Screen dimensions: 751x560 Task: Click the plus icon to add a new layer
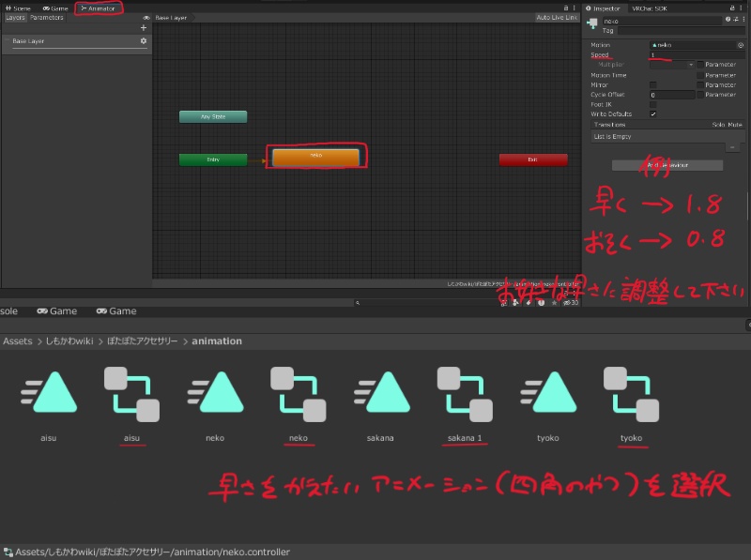143,27
